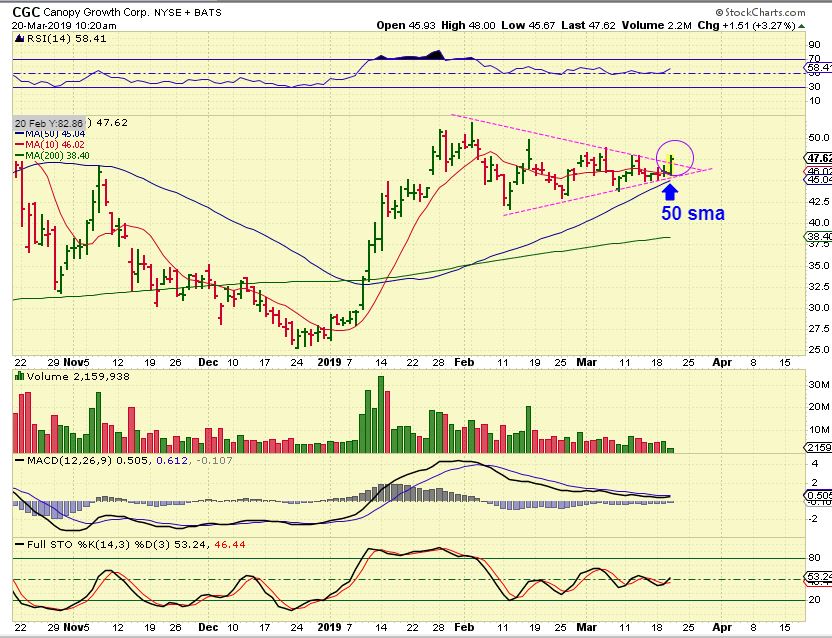Click the 47.62 last-price flag on the price axis
Viewport: 832px width, 638px height.
pyautogui.click(x=819, y=158)
